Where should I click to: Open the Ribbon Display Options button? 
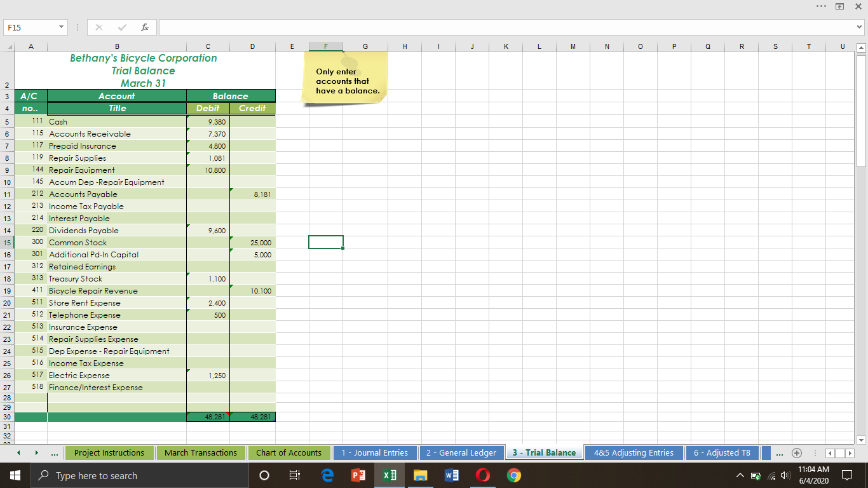coord(840,6)
